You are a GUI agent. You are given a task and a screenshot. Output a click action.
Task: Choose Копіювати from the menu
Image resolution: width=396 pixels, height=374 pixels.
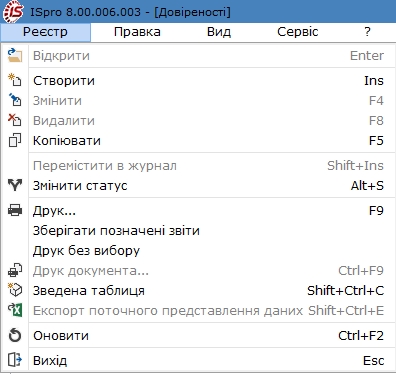207,140
